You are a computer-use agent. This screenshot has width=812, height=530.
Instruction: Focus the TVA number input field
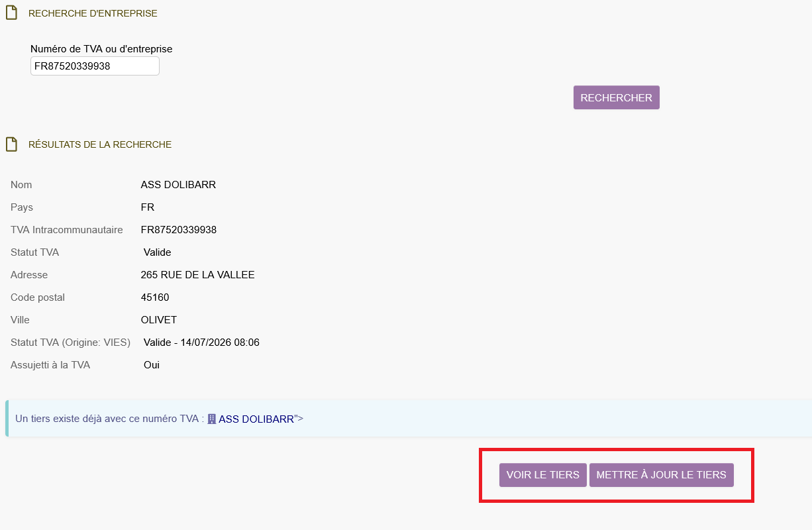click(95, 66)
